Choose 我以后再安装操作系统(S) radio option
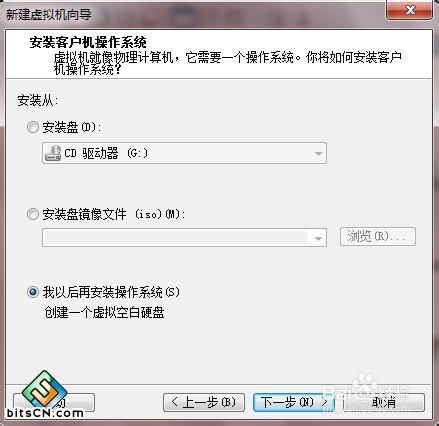 33,292
